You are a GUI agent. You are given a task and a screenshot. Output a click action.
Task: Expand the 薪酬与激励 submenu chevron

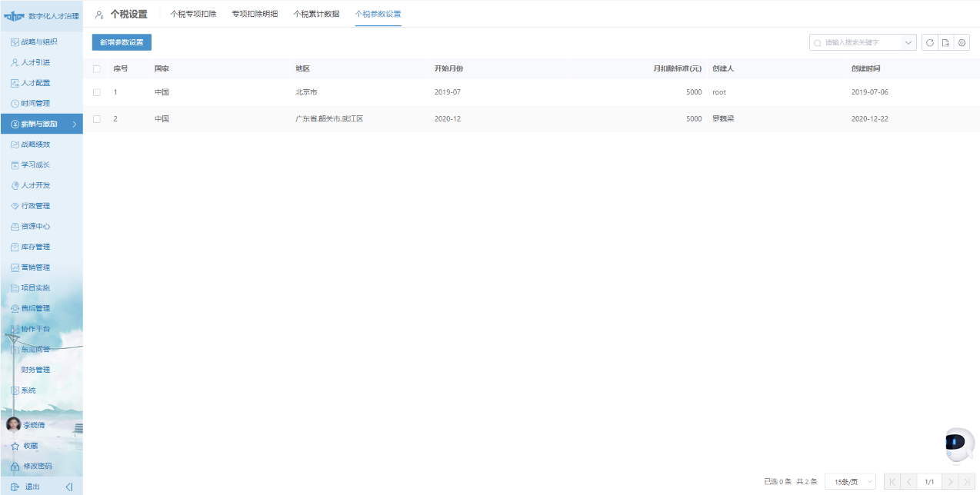[x=76, y=123]
